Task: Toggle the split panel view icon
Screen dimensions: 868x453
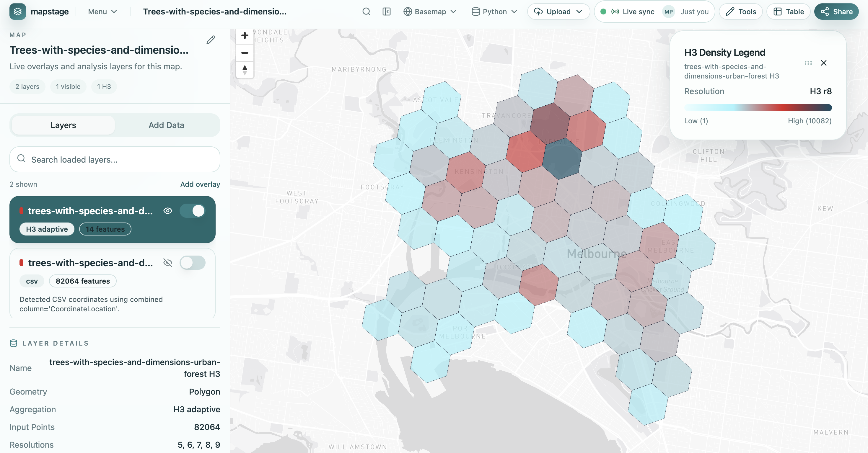Action: 386,11
